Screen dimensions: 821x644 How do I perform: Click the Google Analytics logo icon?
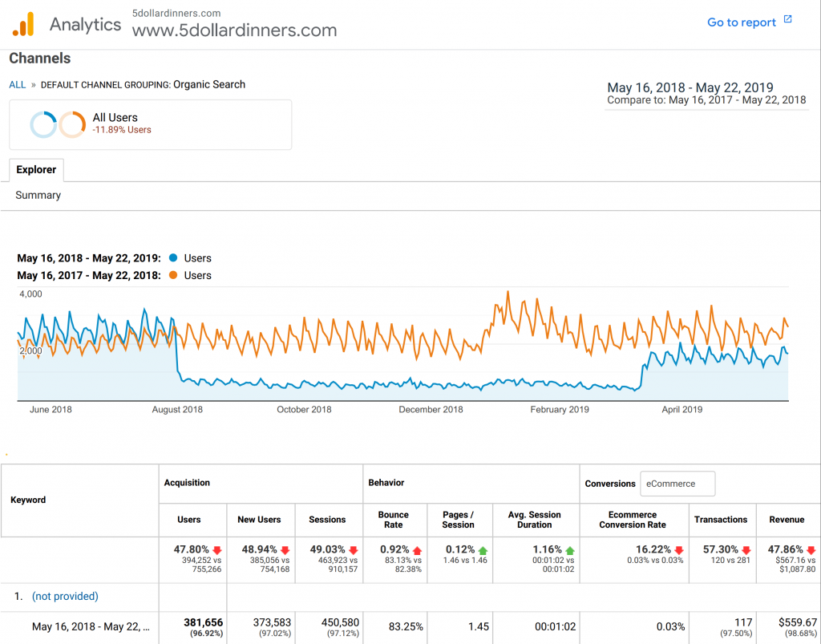click(23, 24)
